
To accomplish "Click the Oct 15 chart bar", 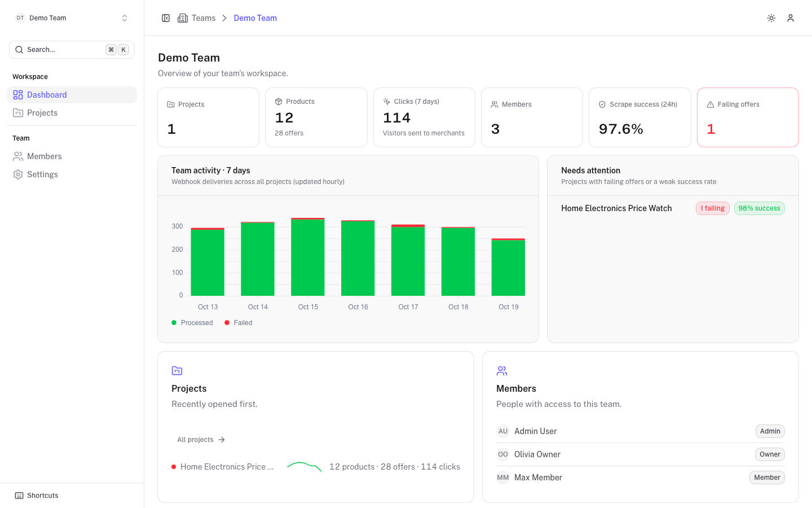I will pos(308,257).
